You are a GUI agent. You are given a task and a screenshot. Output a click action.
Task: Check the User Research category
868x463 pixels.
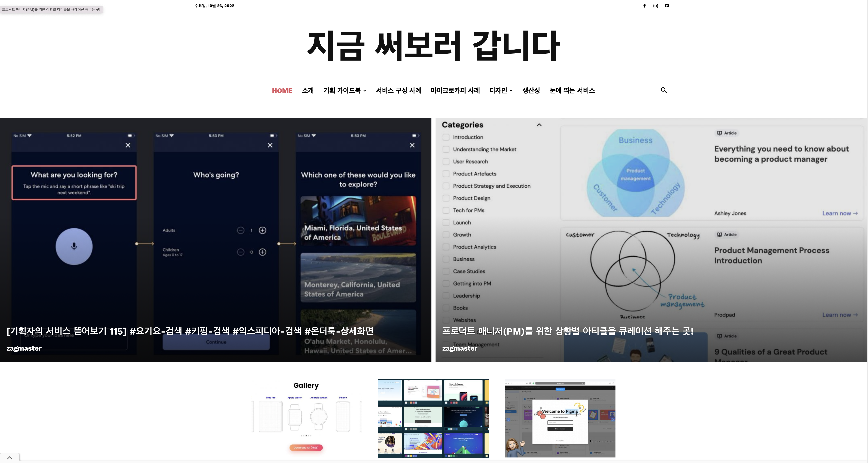coord(446,161)
